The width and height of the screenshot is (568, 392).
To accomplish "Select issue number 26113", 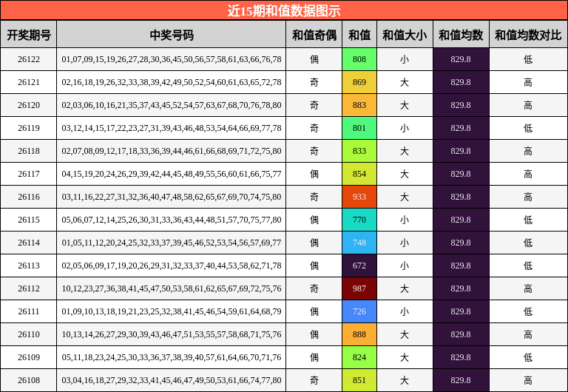I will pyautogui.click(x=29, y=266).
